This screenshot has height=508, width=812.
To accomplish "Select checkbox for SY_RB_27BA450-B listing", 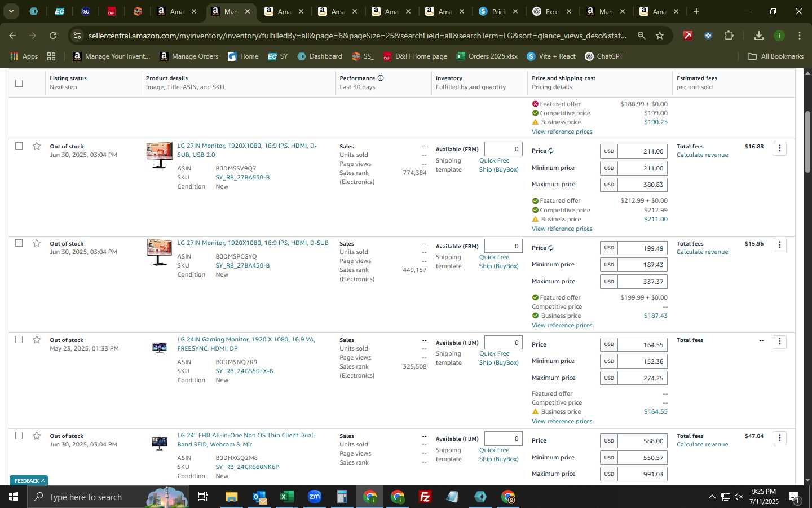I will tap(19, 243).
